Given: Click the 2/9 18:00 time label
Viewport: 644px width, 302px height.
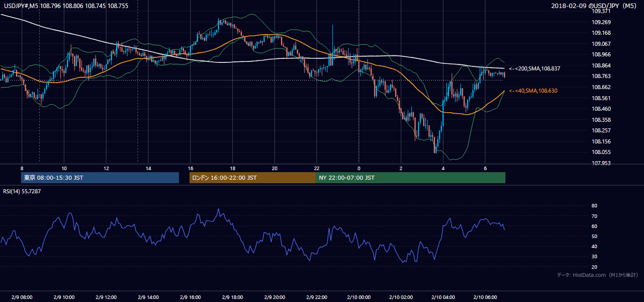Looking at the screenshot, I should tap(232, 297).
